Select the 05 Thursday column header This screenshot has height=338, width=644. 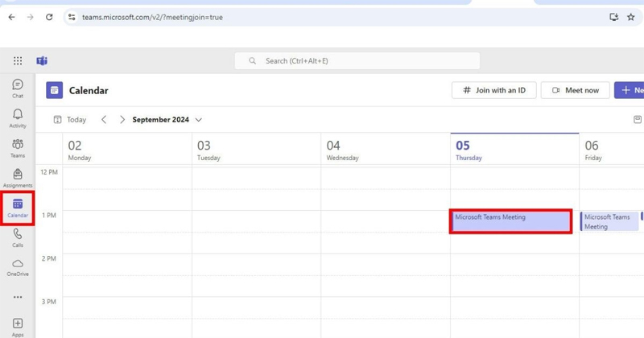[x=514, y=150]
